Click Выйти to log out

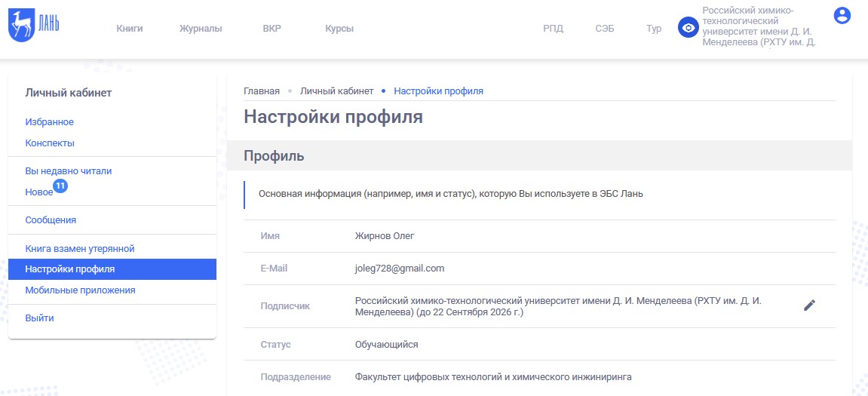[x=39, y=318]
